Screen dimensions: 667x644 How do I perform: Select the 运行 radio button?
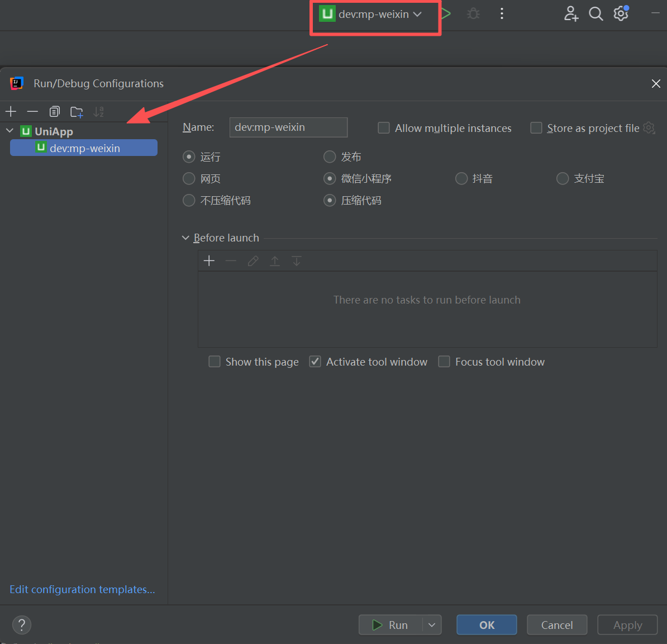189,157
